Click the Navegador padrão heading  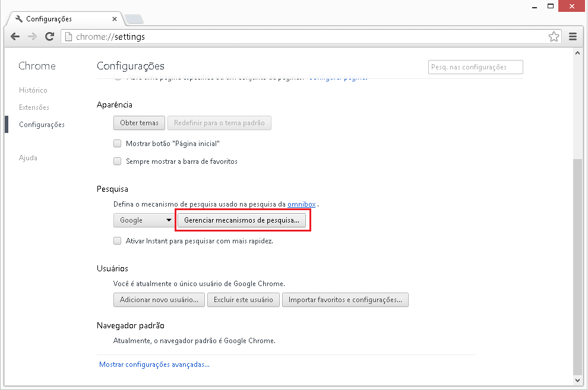[x=131, y=325]
